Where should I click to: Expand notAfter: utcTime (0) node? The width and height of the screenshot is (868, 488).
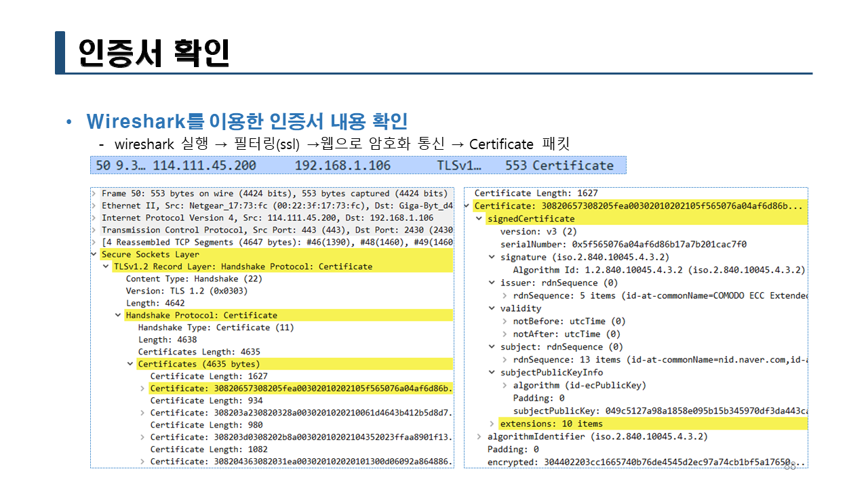coord(505,334)
